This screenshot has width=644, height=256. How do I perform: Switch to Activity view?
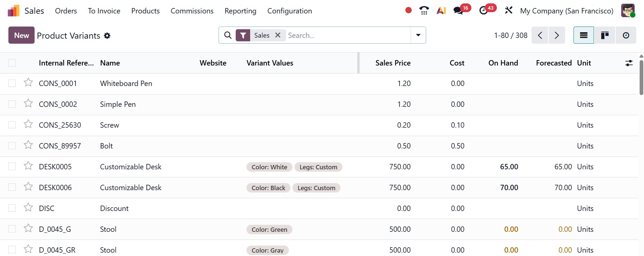(x=626, y=35)
